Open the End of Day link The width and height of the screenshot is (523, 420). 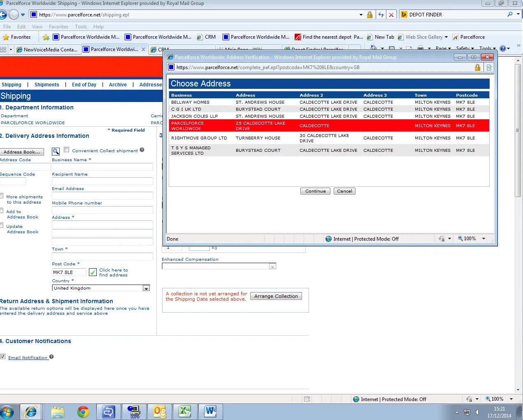point(84,85)
